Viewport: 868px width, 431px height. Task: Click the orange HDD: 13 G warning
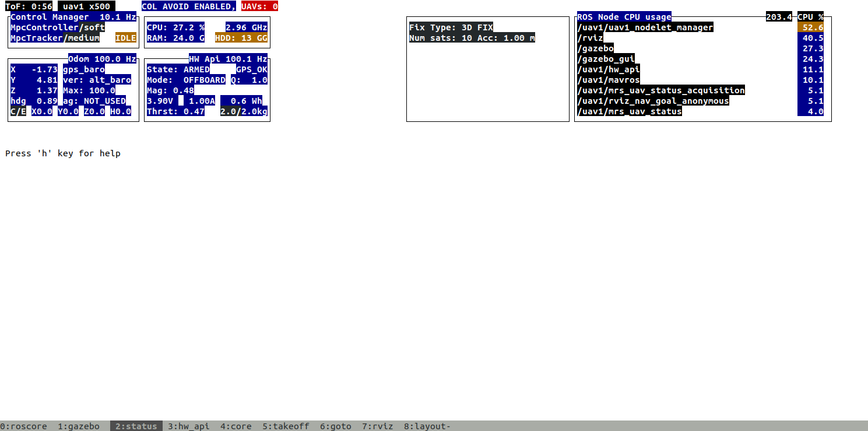tap(241, 38)
